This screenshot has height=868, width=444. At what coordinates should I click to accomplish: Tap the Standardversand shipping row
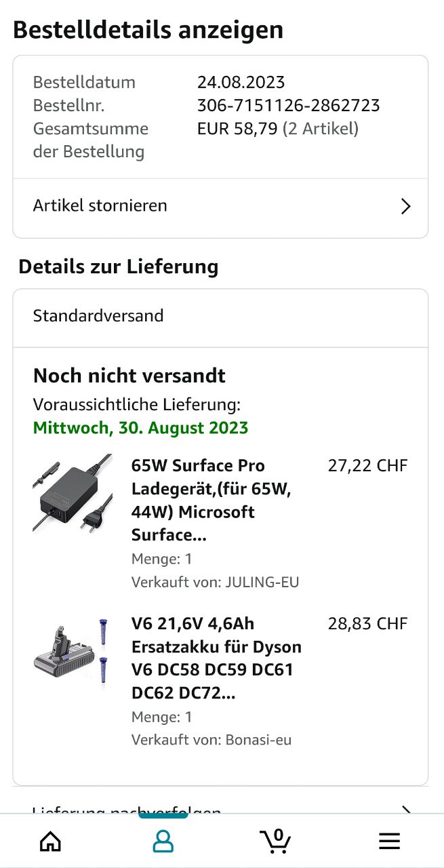(98, 316)
